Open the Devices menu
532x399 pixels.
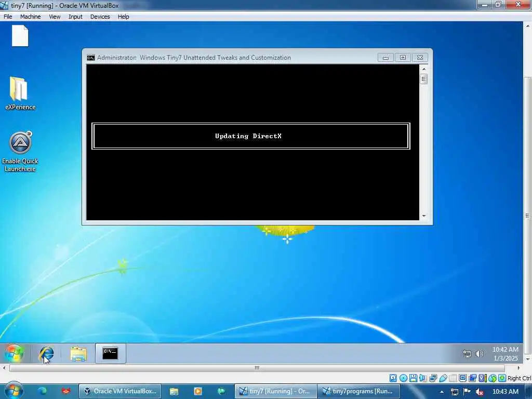coord(100,17)
